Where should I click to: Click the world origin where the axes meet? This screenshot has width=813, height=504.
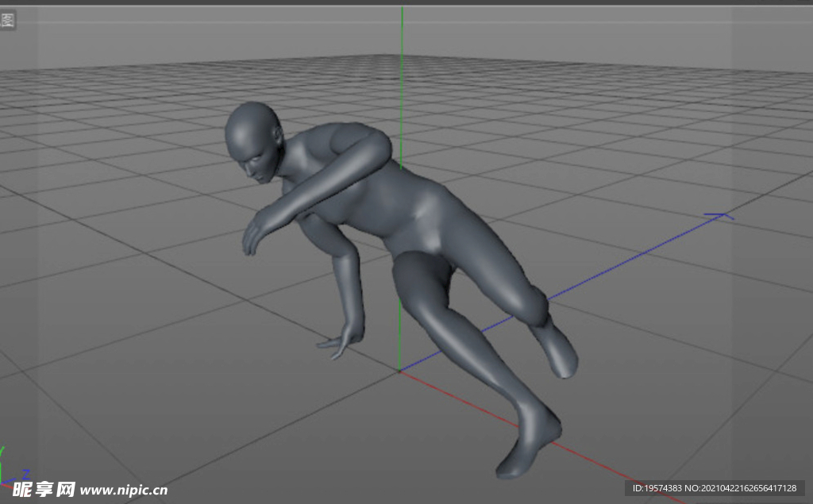pyautogui.click(x=400, y=371)
